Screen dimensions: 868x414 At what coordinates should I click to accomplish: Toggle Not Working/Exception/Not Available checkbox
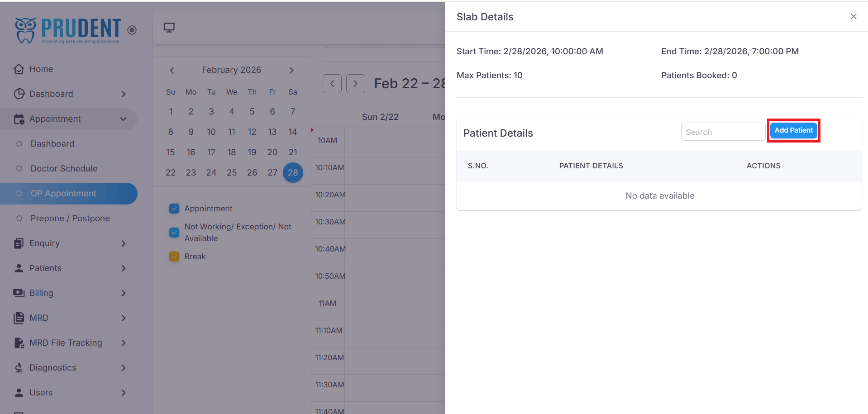click(x=174, y=233)
